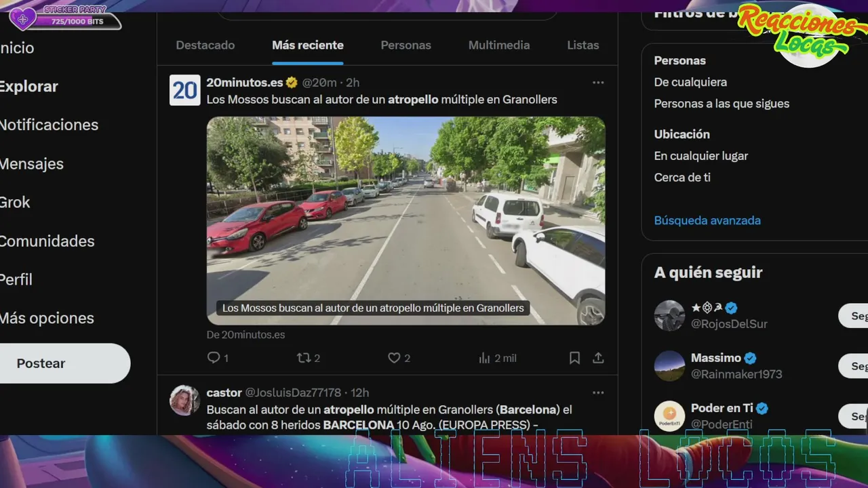Go to Explorar in sidebar
This screenshot has height=488, width=868.
(x=28, y=87)
